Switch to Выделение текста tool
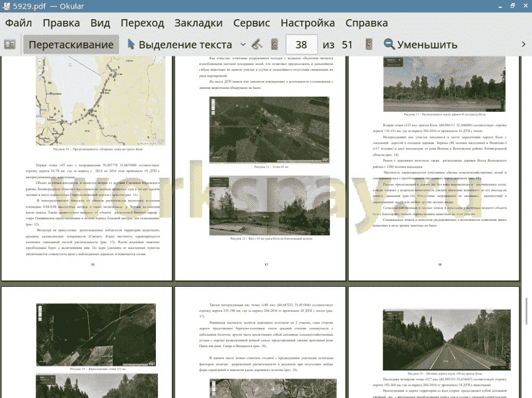The image size is (532, 398). tap(180, 45)
